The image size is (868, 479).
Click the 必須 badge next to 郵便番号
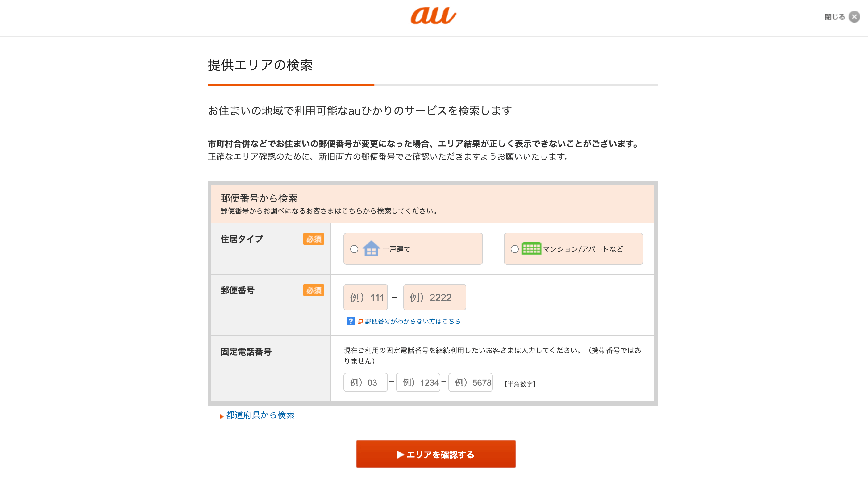[x=314, y=290]
